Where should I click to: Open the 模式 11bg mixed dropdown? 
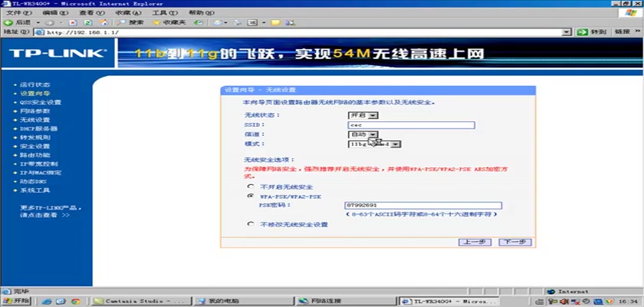click(x=374, y=144)
